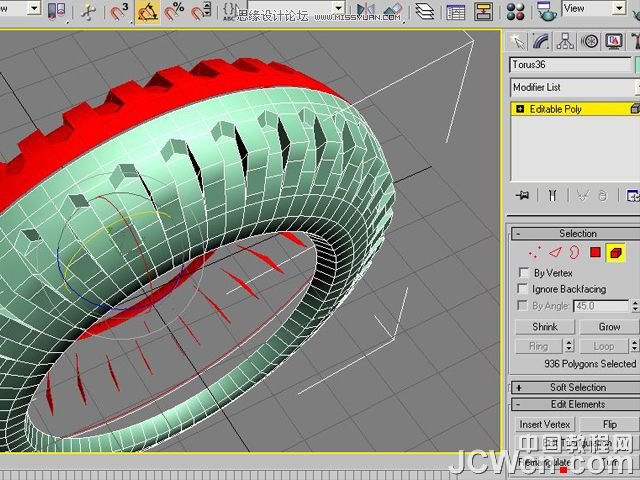
Task: Open the View render type dropdown
Action: pos(594,8)
